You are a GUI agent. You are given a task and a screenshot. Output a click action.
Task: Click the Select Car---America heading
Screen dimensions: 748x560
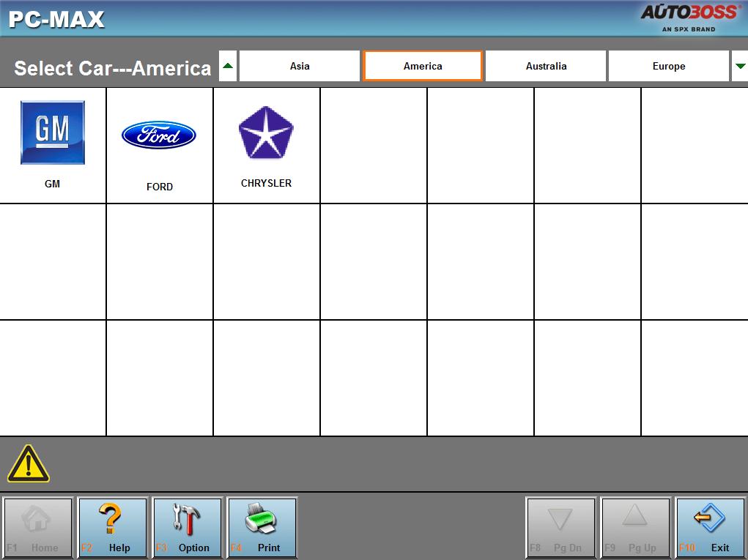point(113,68)
